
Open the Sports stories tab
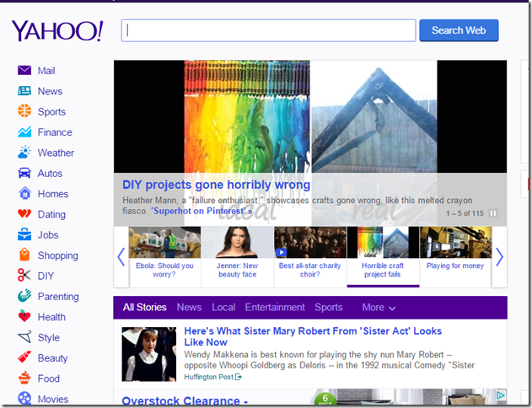(x=329, y=308)
